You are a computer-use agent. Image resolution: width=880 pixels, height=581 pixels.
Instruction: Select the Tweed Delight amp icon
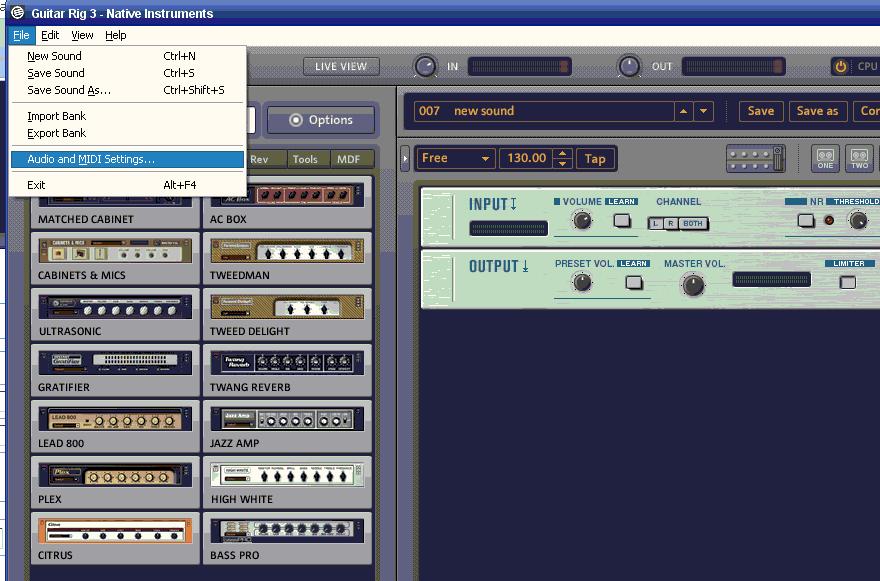[287, 306]
